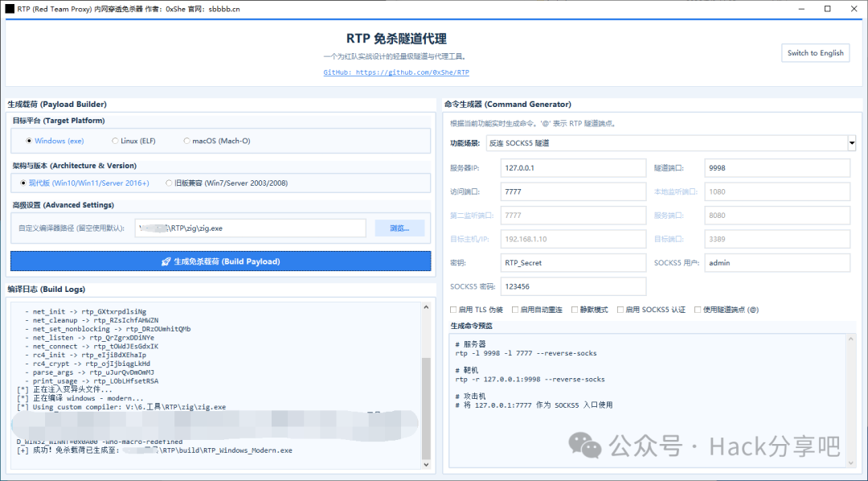Click the RTP app icon in title bar
Viewport: 868px width, 481px height.
(x=10, y=9)
